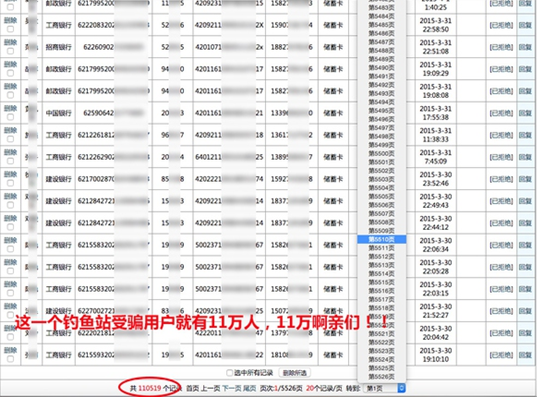Click [已拒绝] status in the 11:38:33 row
This screenshot has width=537, height=398.
pyautogui.click(x=501, y=135)
